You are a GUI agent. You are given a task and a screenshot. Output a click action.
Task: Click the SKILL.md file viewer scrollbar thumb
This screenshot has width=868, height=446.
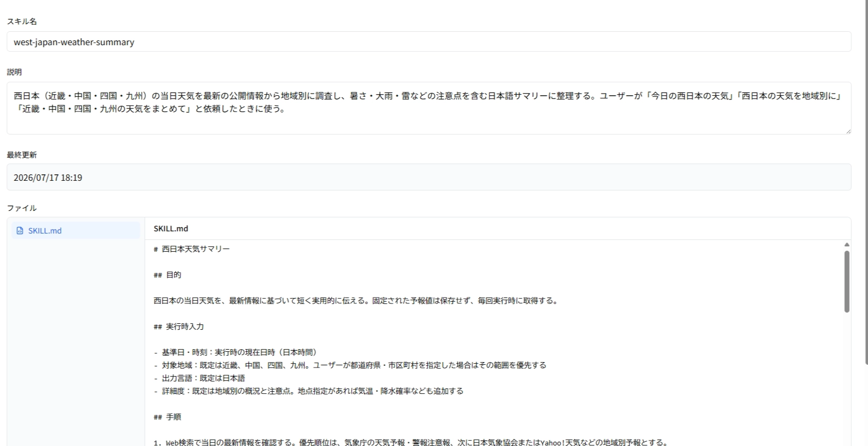click(846, 281)
